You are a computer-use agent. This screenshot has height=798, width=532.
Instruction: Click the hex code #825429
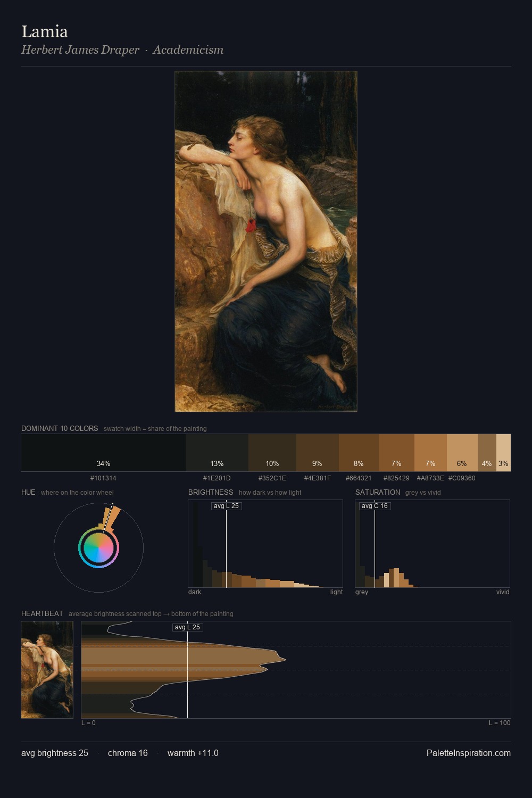coord(396,478)
